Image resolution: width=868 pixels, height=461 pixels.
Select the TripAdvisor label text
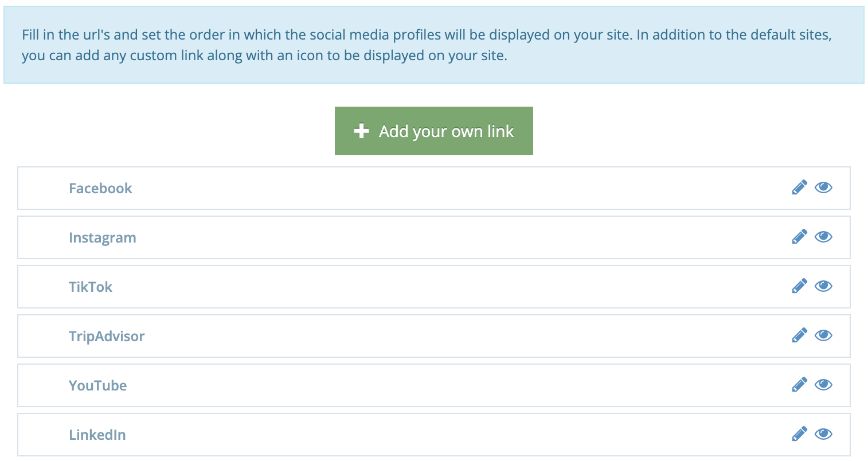pos(107,336)
